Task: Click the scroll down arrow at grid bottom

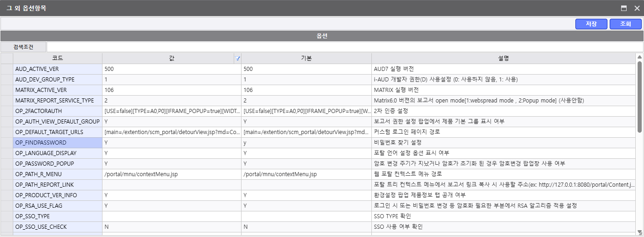Action: click(639, 232)
